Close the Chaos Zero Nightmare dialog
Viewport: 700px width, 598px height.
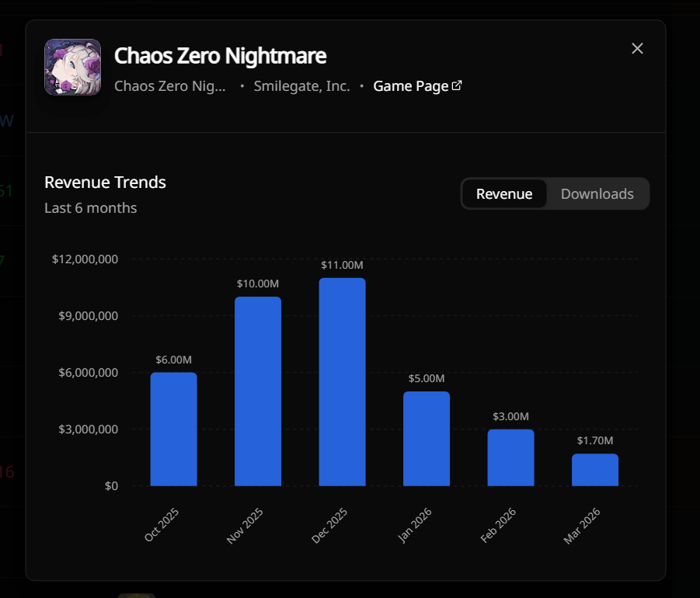coord(637,48)
